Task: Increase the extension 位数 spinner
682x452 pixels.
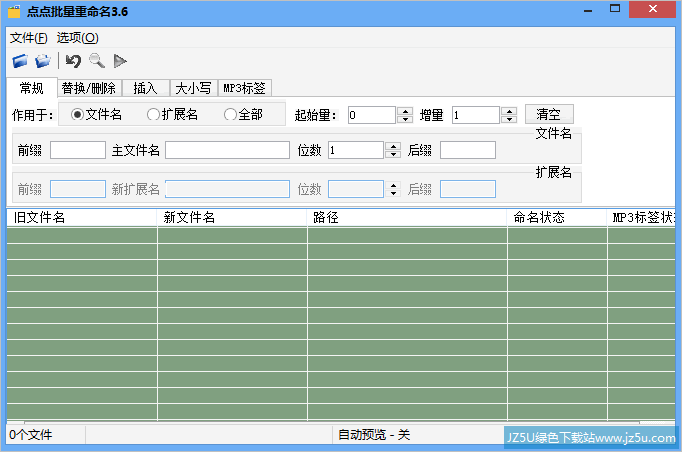Action: tap(393, 185)
